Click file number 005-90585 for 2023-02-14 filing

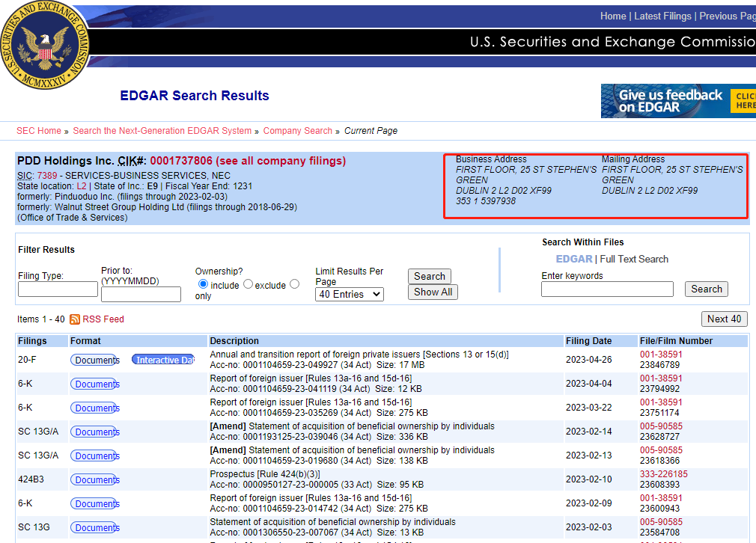point(661,426)
